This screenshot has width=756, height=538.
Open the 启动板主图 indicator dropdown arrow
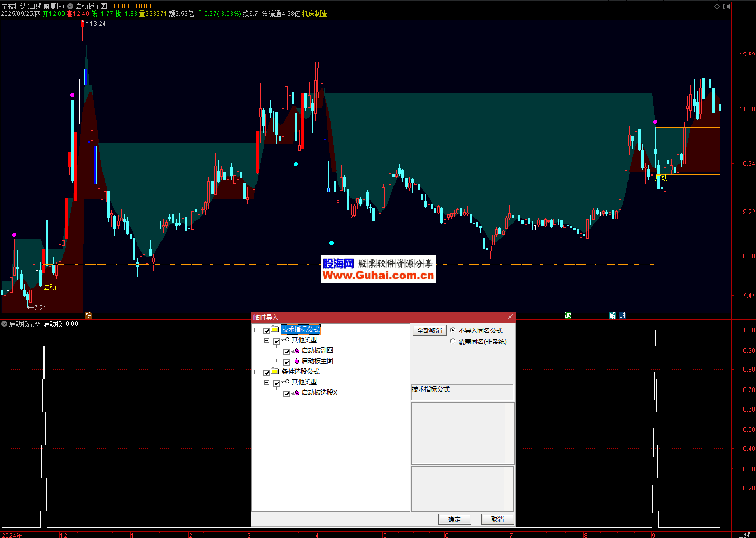tap(70, 6)
